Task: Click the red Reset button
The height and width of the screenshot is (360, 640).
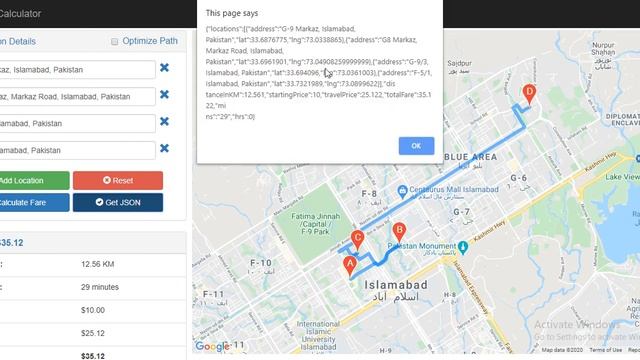Action: pyautogui.click(x=118, y=180)
